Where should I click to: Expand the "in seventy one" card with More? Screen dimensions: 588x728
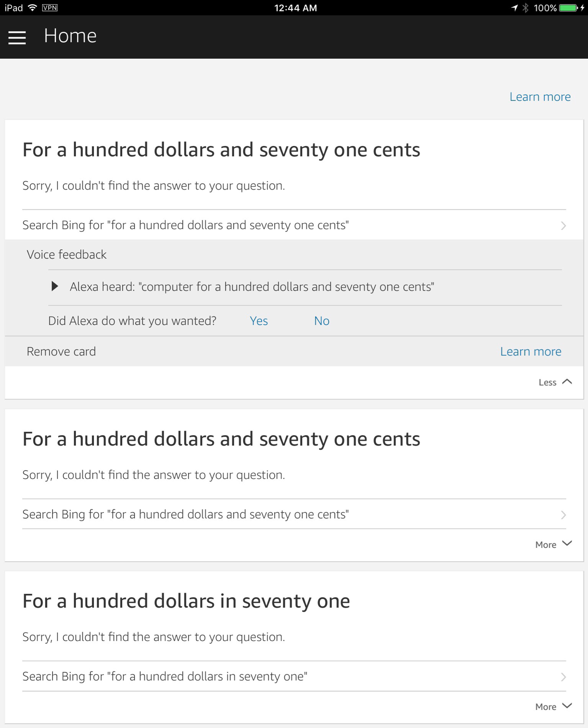tap(553, 707)
